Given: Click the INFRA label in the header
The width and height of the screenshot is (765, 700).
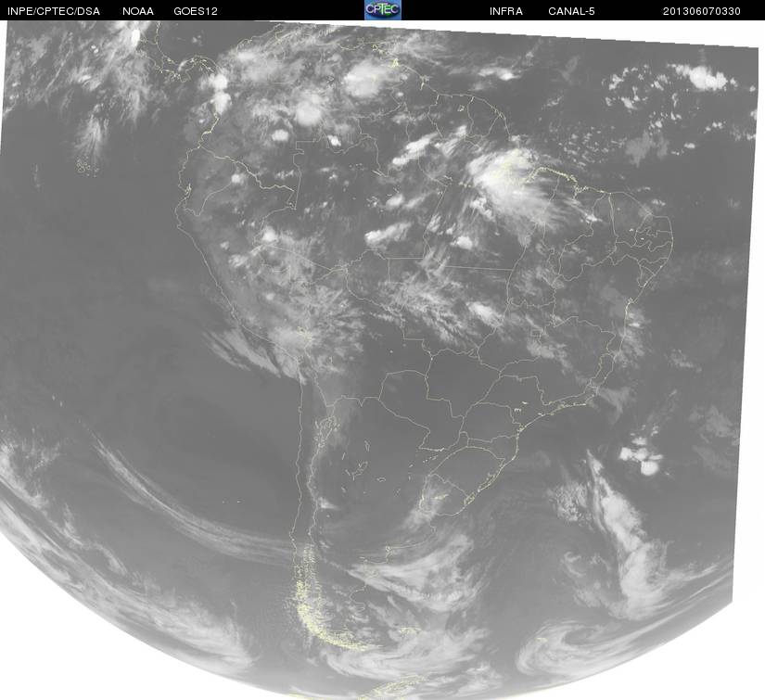Looking at the screenshot, I should (506, 11).
